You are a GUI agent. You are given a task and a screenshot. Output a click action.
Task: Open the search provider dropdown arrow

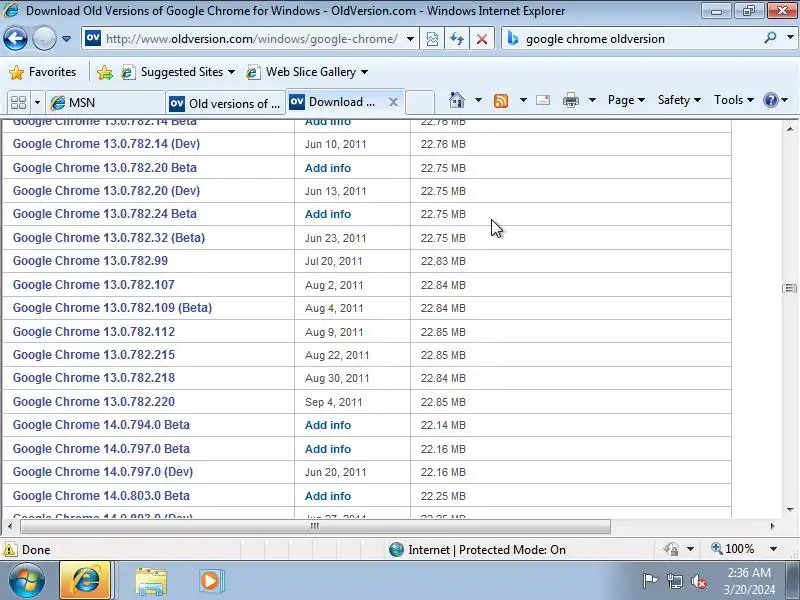pyautogui.click(x=790, y=37)
